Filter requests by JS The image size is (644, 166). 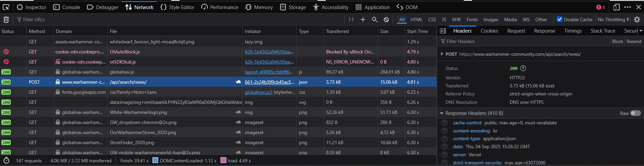tap(444, 19)
